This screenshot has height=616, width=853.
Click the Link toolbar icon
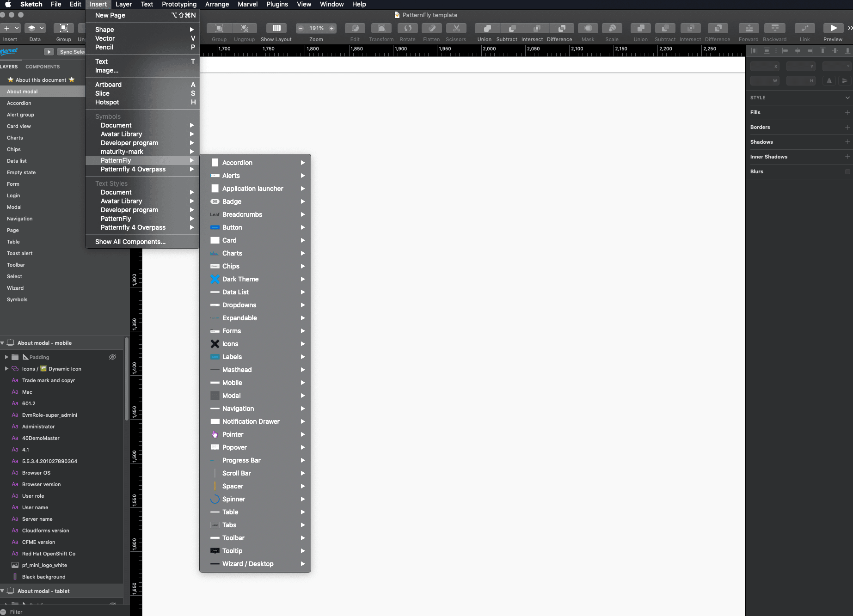(x=804, y=29)
